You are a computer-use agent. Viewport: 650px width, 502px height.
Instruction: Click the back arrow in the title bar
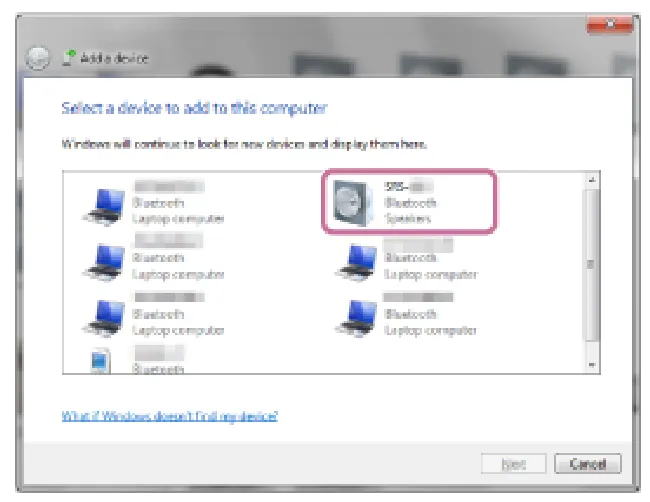pos(38,57)
